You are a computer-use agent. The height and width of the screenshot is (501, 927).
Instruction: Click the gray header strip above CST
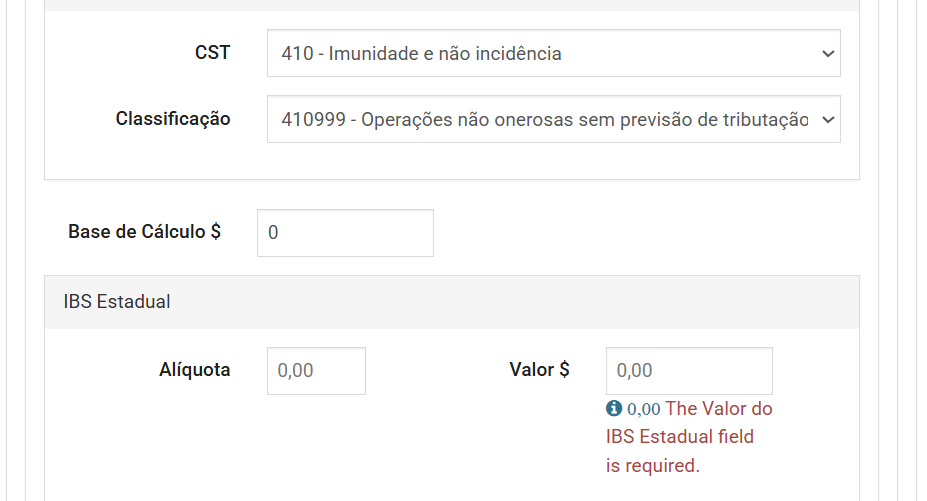coord(451,5)
